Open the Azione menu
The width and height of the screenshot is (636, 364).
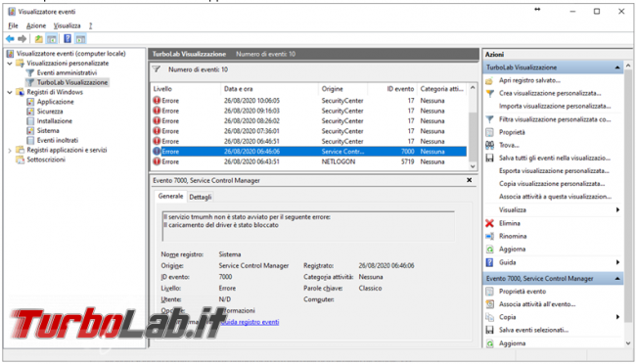(x=36, y=25)
